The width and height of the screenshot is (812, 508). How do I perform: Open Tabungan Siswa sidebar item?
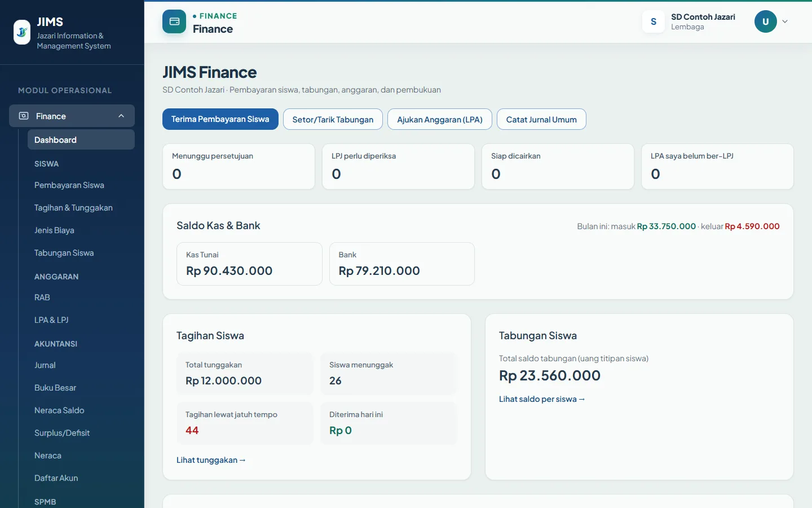click(81, 253)
